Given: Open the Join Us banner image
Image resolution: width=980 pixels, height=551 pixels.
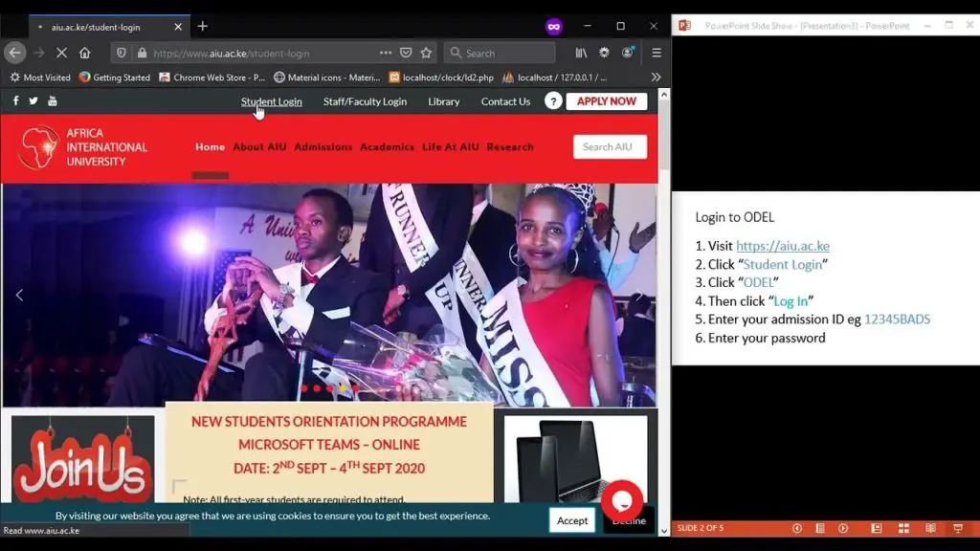Looking at the screenshot, I should pos(82,459).
